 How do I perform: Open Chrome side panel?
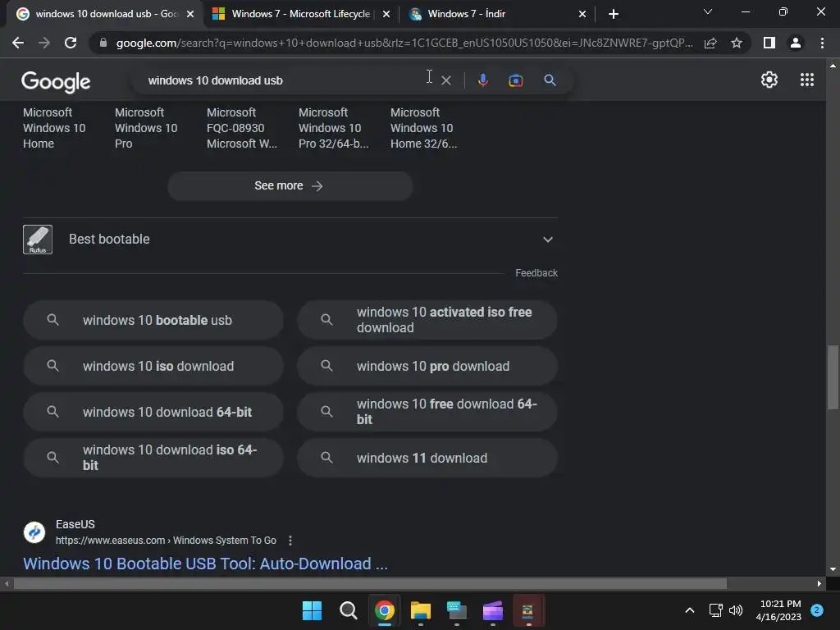[x=769, y=43]
